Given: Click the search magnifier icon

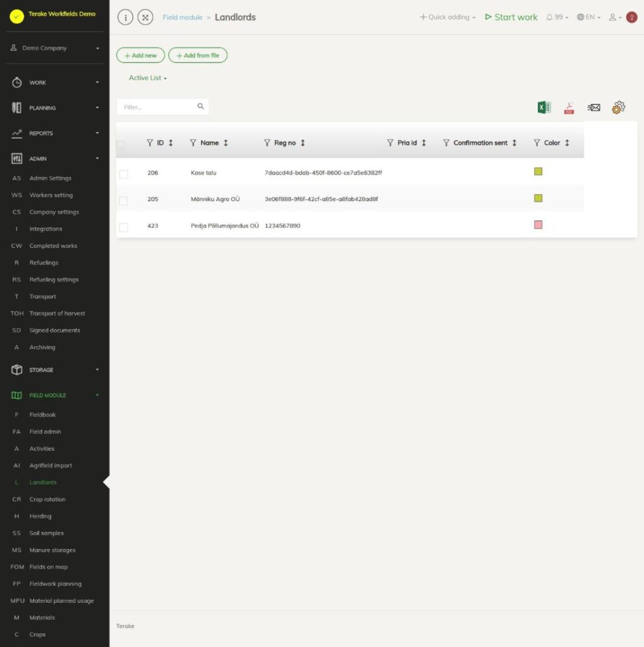Looking at the screenshot, I should coord(200,106).
